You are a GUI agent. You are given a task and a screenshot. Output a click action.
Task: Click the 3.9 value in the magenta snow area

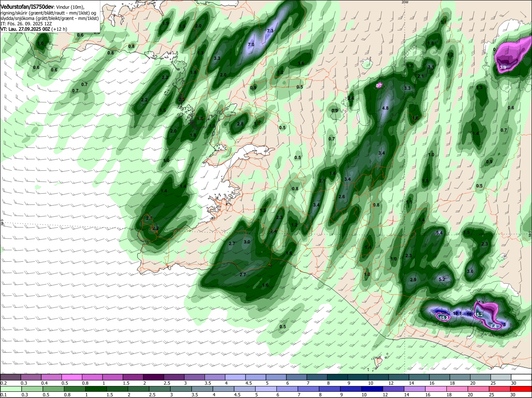coord(503,67)
